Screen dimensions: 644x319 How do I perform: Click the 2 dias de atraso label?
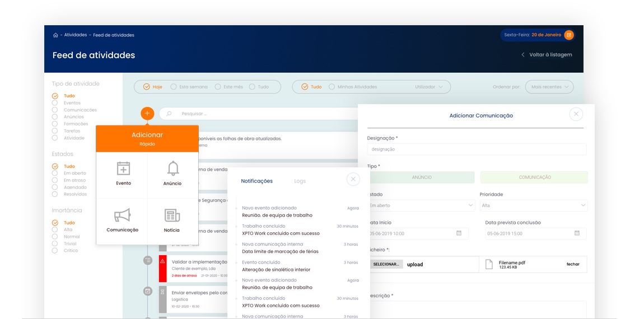(184, 275)
